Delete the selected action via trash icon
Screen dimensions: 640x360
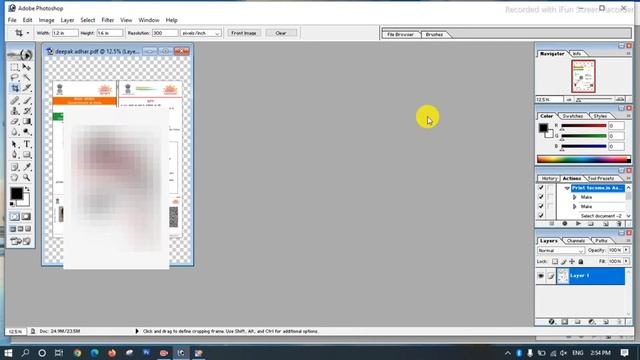[x=619, y=224]
